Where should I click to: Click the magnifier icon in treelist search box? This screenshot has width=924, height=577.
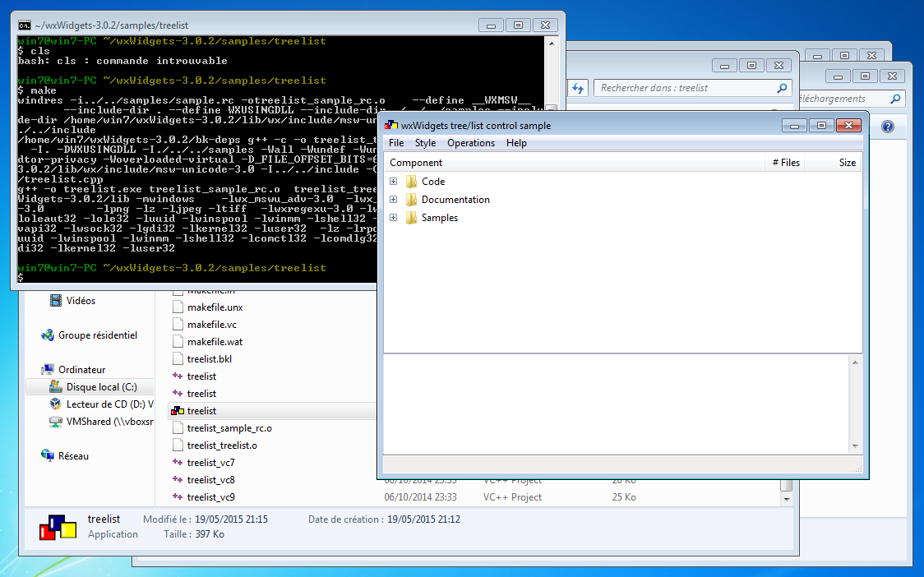782,88
